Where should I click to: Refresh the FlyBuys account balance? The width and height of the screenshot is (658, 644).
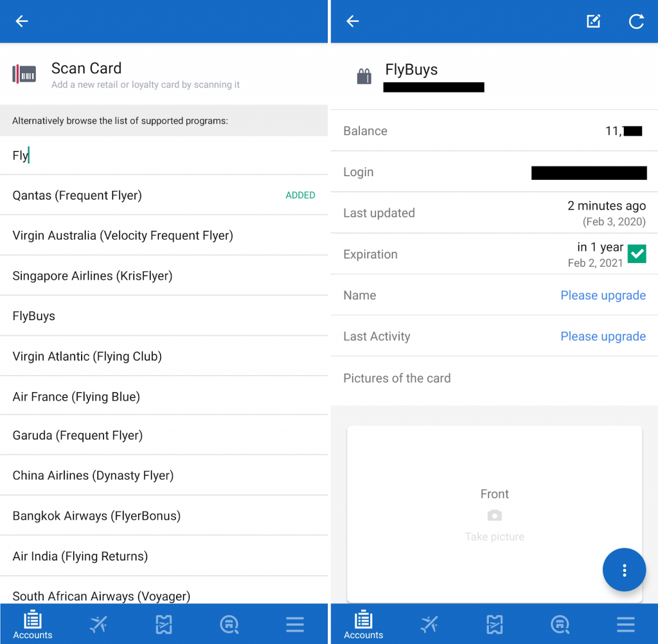click(x=636, y=21)
